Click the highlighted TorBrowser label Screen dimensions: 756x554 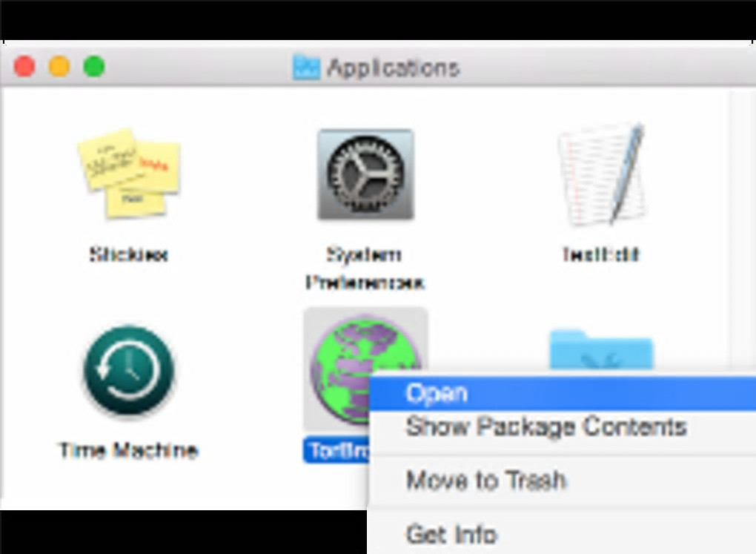(337, 450)
